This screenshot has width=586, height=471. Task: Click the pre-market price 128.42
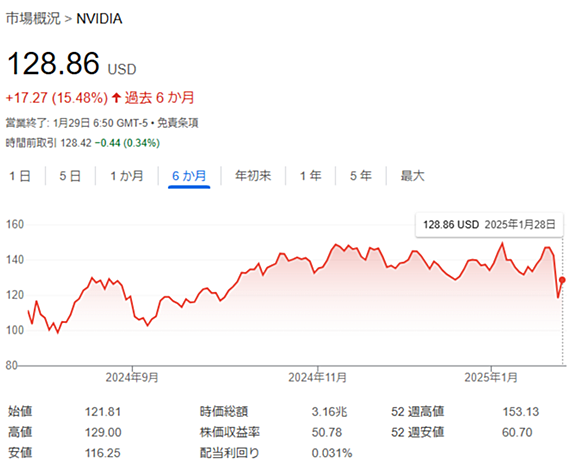tap(76, 143)
